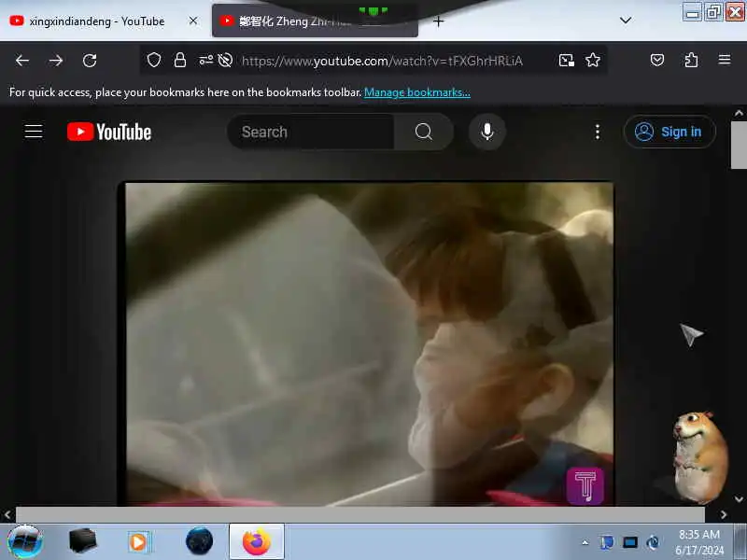The width and height of the screenshot is (747, 560).
Task: Click the scroll down arrow
Action: [739, 499]
